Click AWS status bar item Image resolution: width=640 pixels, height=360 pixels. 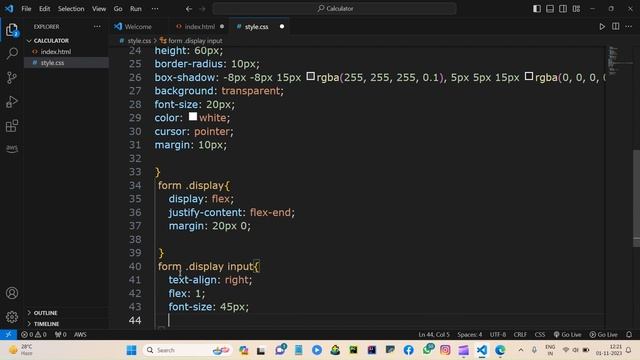[x=80, y=334]
